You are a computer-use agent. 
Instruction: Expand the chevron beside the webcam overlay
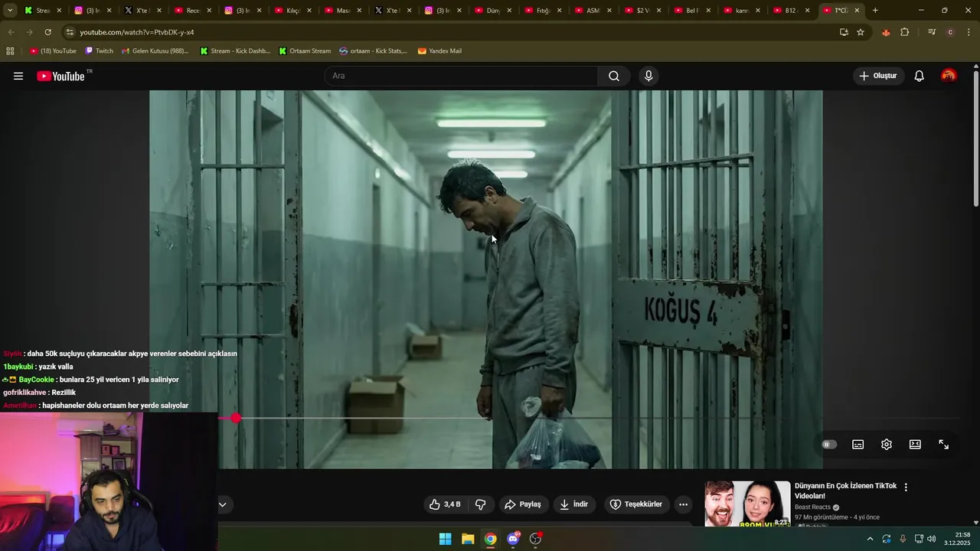(x=223, y=504)
